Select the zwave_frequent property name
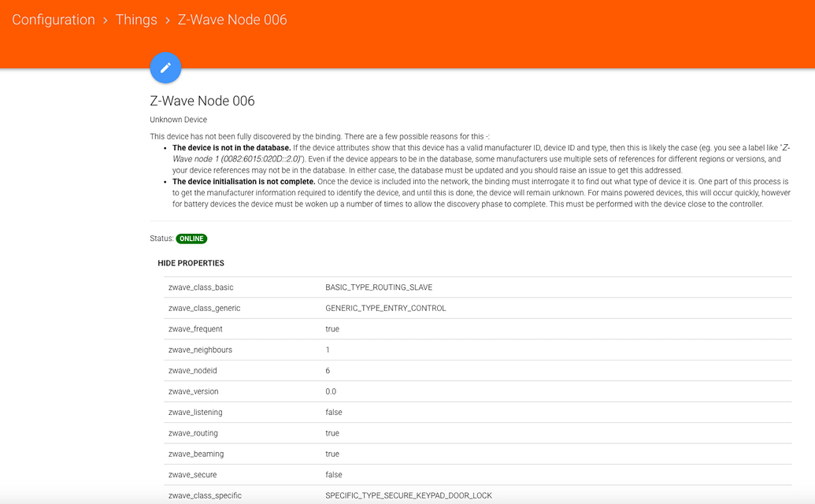This screenshot has width=815, height=504. [x=195, y=329]
